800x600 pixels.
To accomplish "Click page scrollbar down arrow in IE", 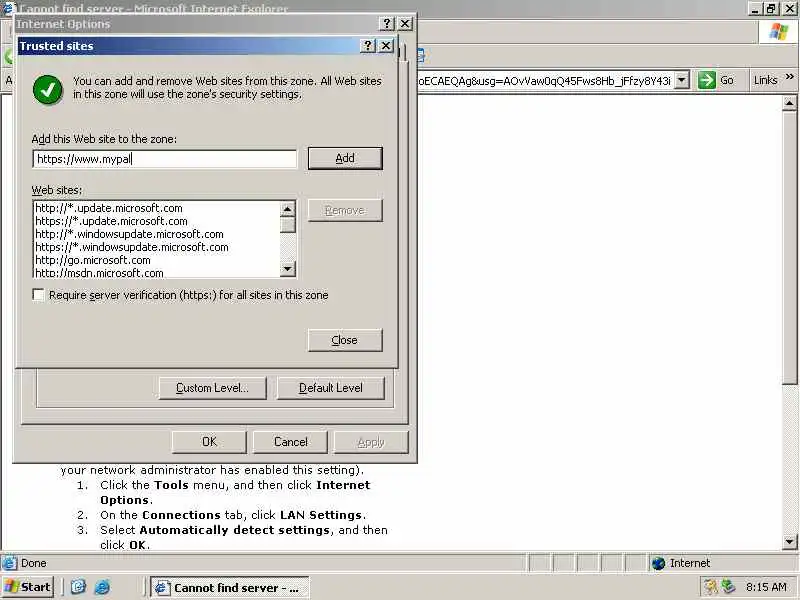I will 789,541.
